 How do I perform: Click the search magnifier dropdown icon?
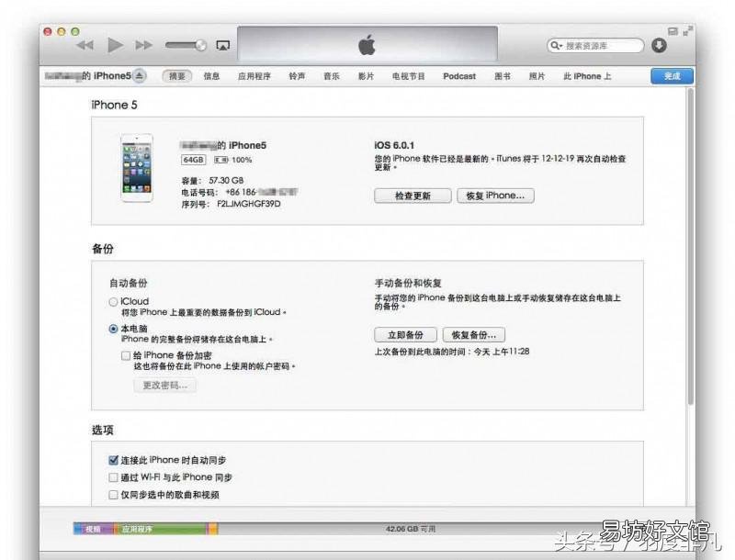click(x=557, y=45)
